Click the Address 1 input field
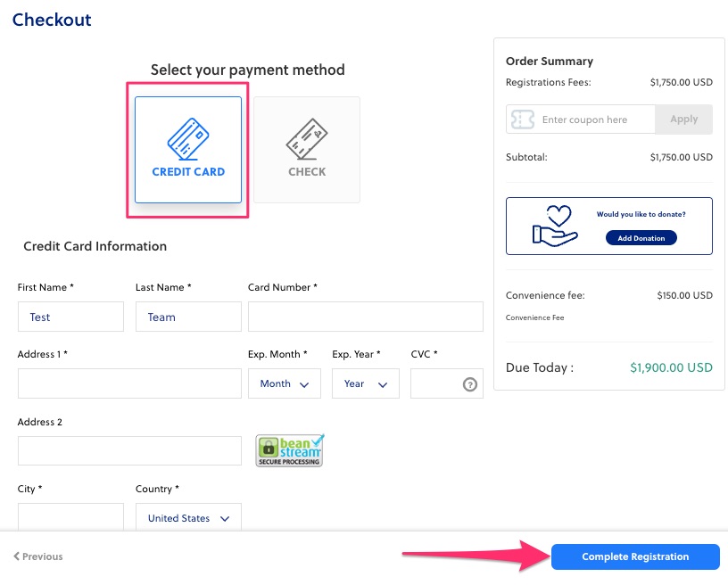Viewport: 728px width, 585px height. point(129,383)
